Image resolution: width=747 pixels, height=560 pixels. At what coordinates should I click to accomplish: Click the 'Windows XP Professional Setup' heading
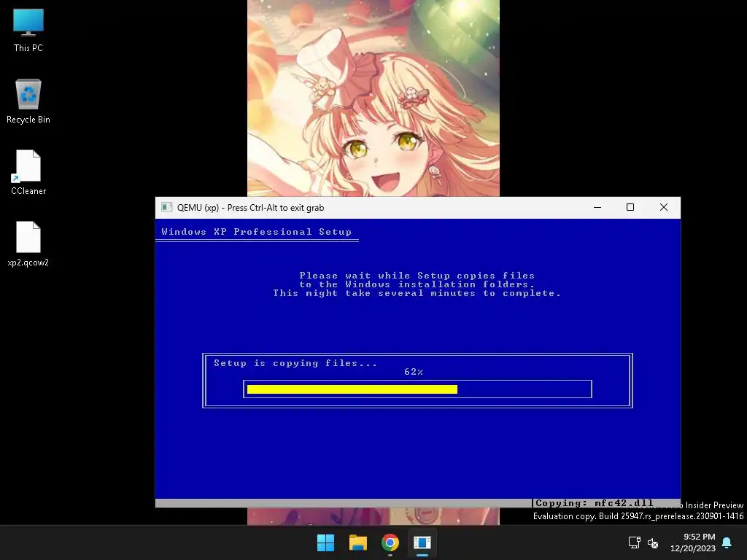[x=256, y=231]
